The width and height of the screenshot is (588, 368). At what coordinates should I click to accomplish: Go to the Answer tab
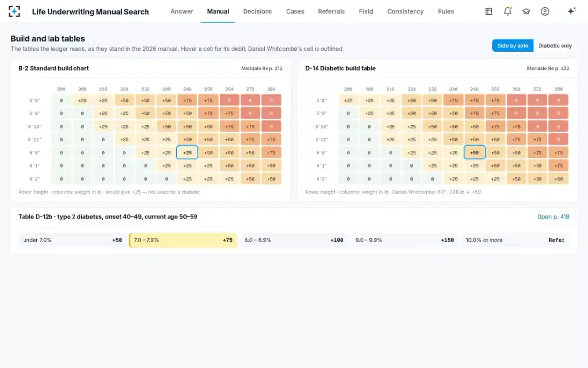click(182, 11)
